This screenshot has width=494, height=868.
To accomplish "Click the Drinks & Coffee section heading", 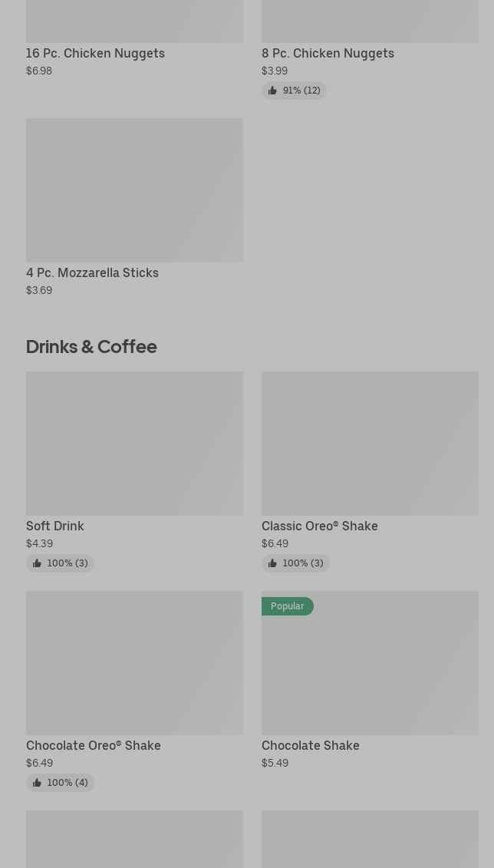I will click(x=91, y=346).
